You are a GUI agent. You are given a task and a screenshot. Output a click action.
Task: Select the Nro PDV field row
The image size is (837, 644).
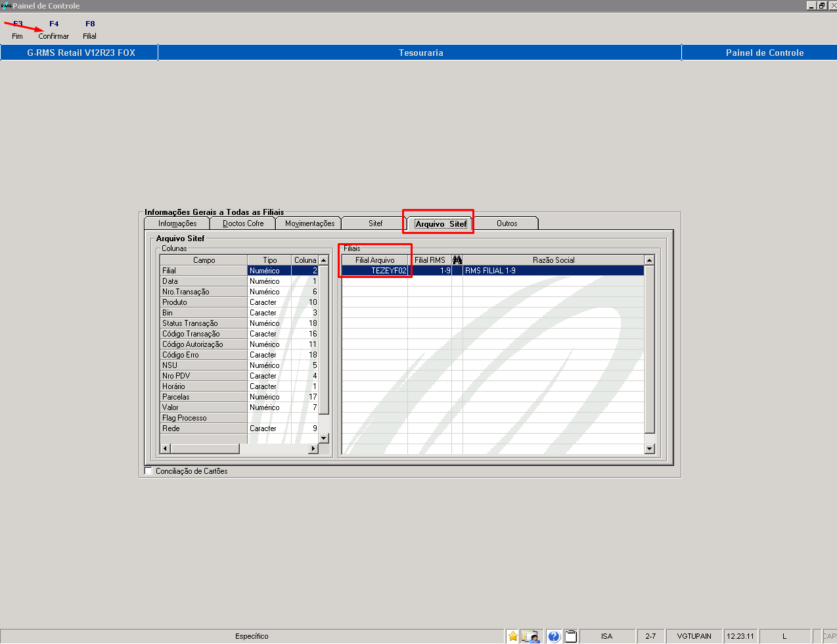(204, 376)
